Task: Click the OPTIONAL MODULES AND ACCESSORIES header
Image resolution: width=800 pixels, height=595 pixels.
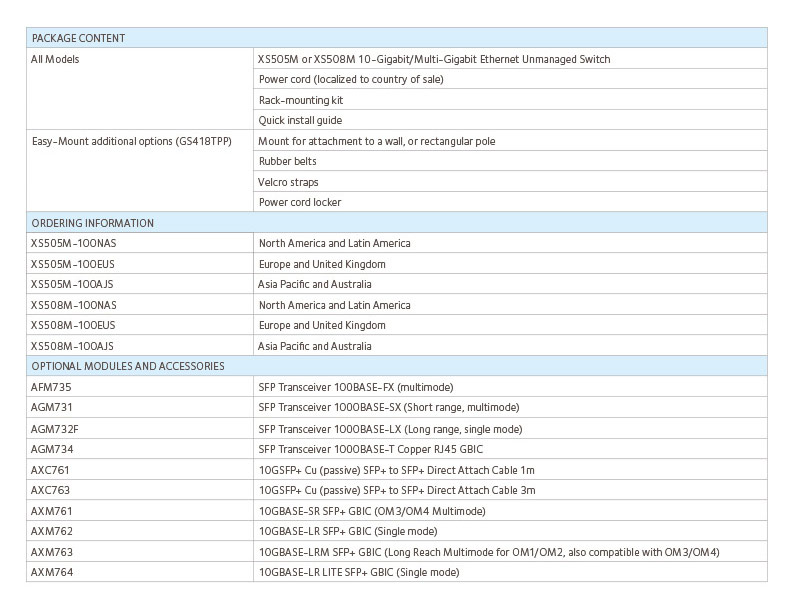Action: click(127, 366)
